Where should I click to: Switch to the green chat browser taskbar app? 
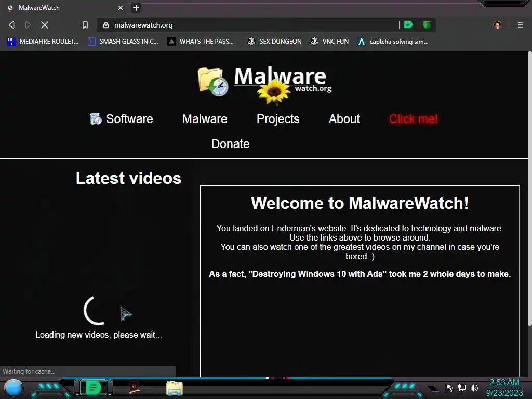pyautogui.click(x=93, y=388)
